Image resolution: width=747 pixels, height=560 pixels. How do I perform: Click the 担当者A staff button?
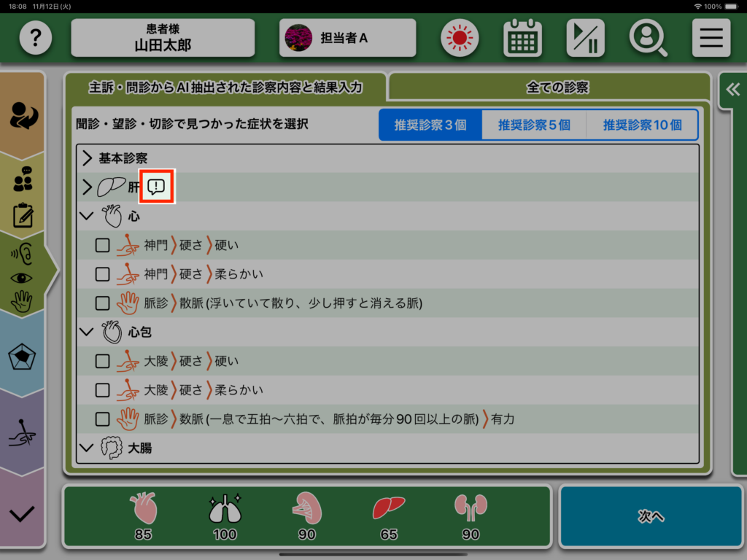[x=347, y=38]
